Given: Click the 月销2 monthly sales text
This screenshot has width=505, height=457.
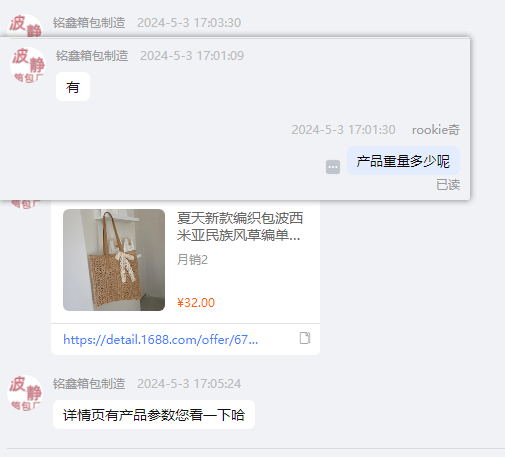Looking at the screenshot, I should pyautogui.click(x=192, y=260).
